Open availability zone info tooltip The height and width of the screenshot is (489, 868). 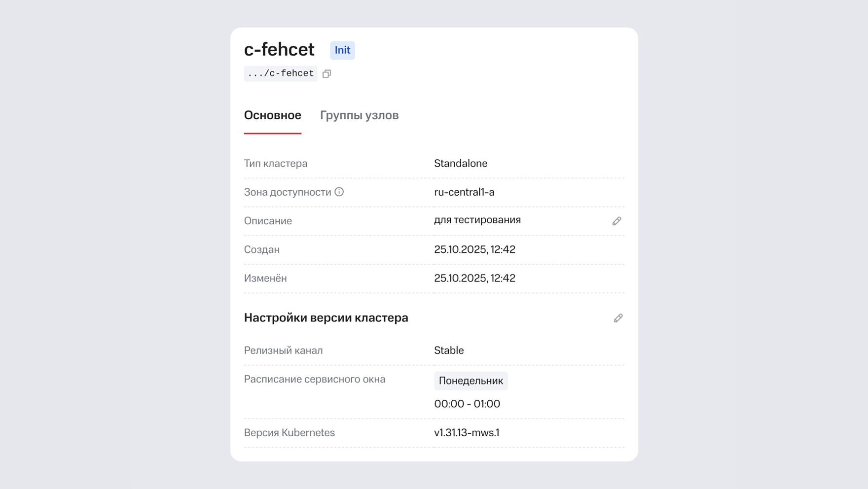pos(340,192)
